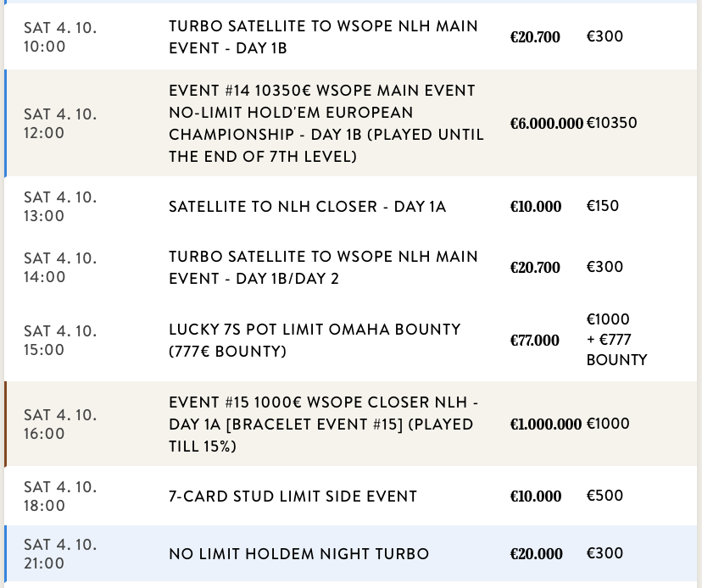702x588 pixels.
Task: Select the €77.000 prize pool value
Action: tap(534, 341)
